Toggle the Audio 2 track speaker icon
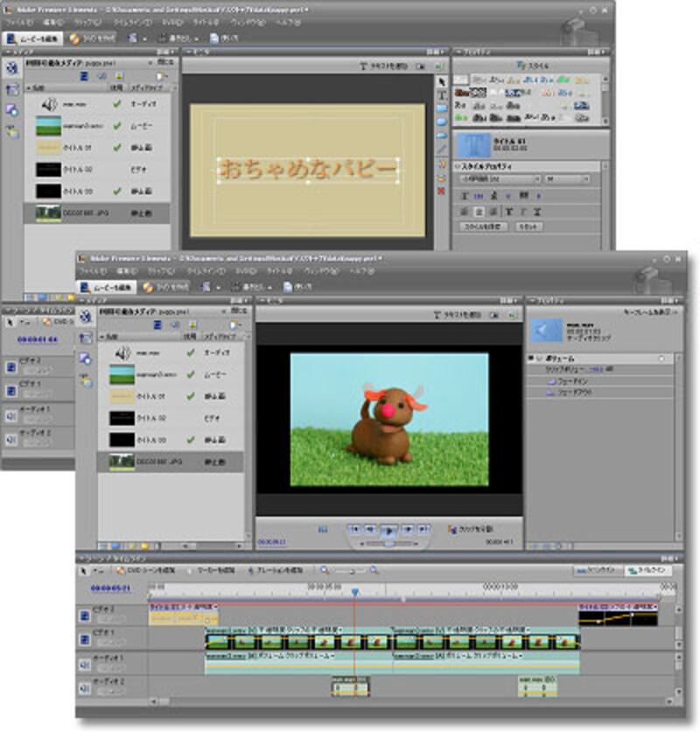700x732 pixels. point(85,689)
